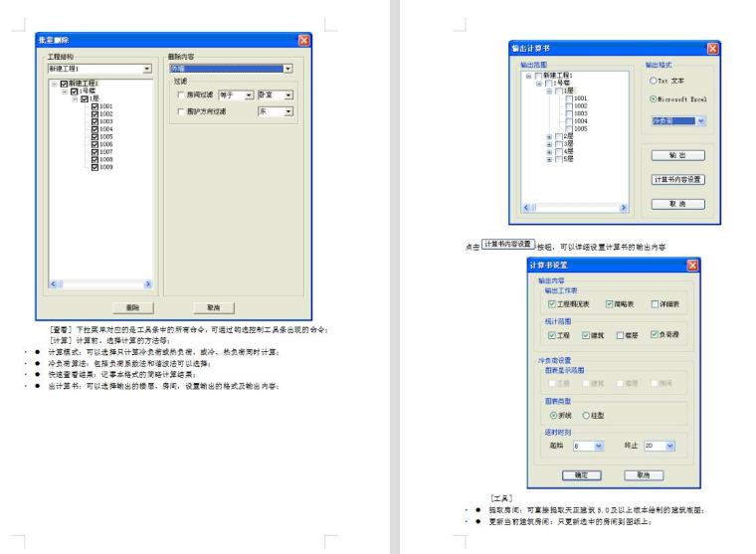Click the 删除 button
Viewport: 756px width, 554px height.
tap(131, 307)
